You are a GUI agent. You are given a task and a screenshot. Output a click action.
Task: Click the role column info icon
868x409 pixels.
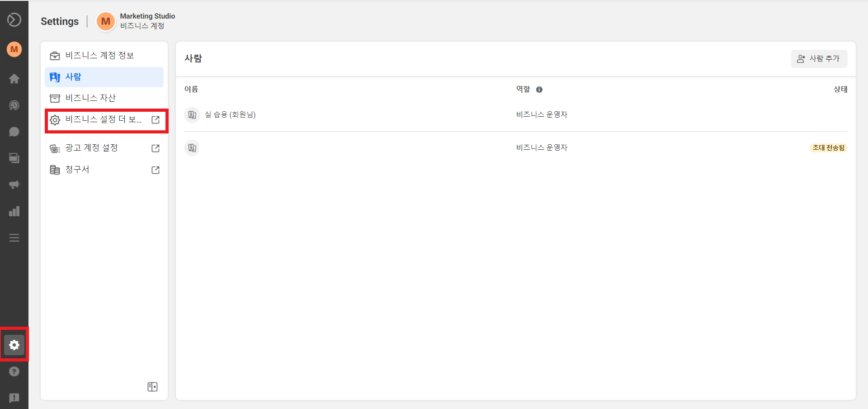coord(539,90)
